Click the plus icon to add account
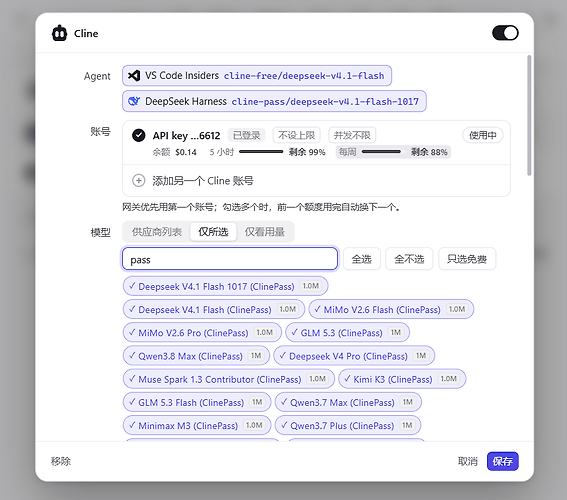The image size is (567, 500). click(x=138, y=180)
